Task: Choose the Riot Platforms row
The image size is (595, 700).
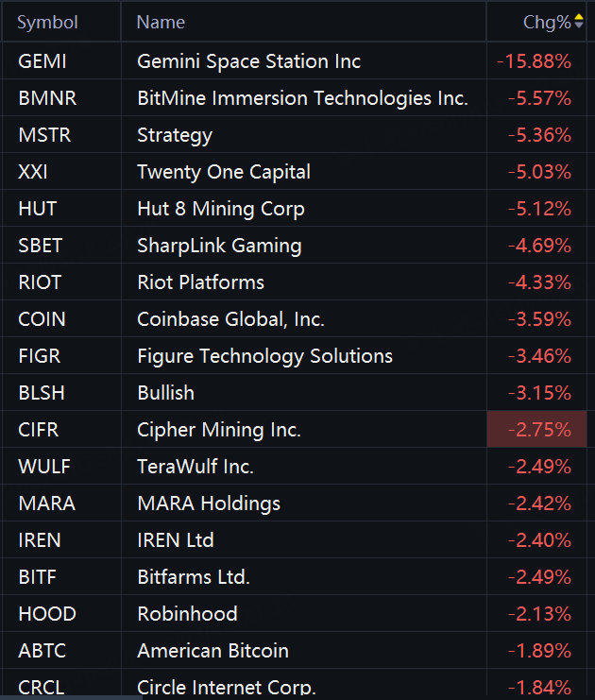Action: tap(200, 282)
